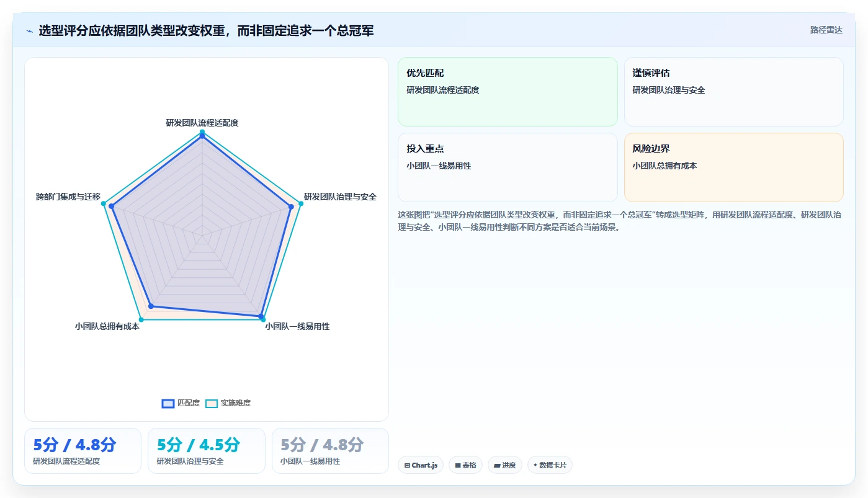Select the 5分 / 4.8分 小团队一线易用性 stat card
This screenshot has height=498, width=868.
[x=330, y=451]
